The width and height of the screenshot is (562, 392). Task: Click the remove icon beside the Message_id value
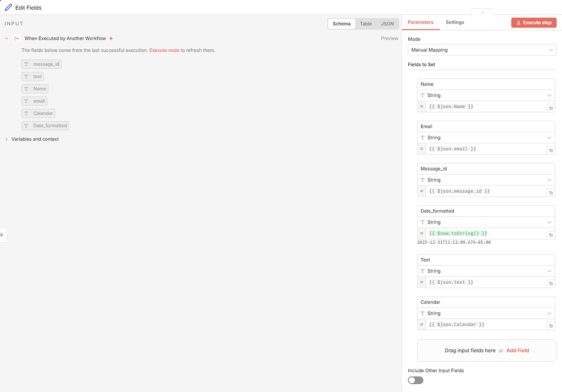coord(550,192)
